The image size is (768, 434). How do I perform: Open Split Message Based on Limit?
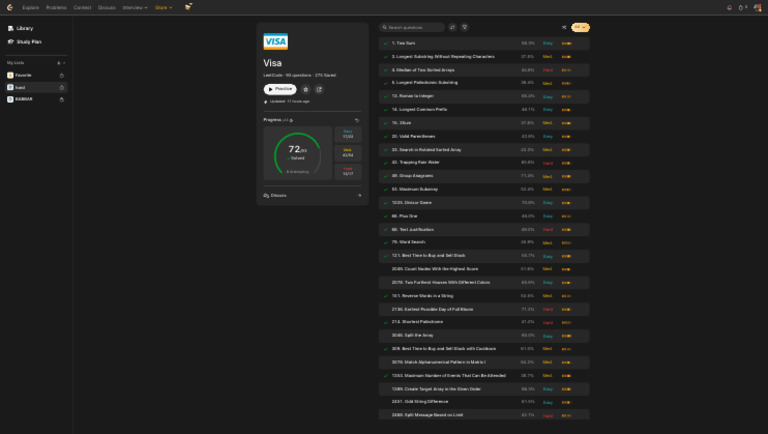coord(427,415)
